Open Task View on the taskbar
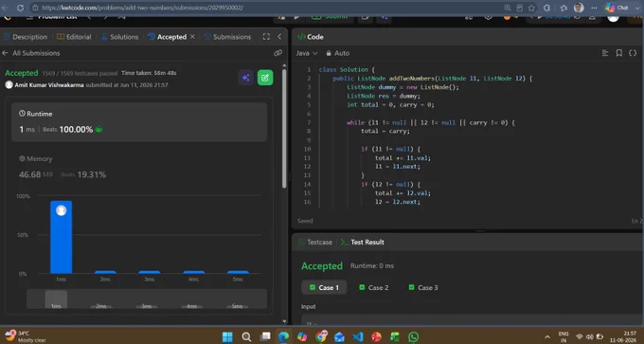This screenshot has height=344, width=644. (x=266, y=337)
